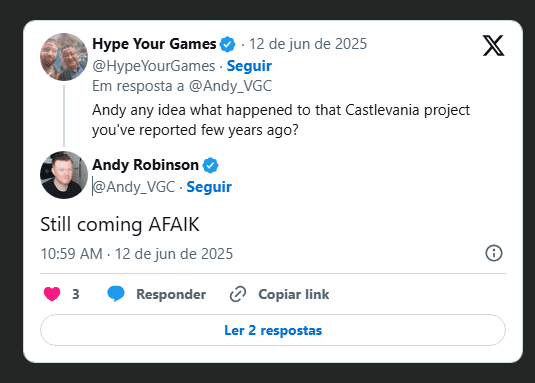Open the tweet info icon
535x383 pixels.
(x=494, y=253)
